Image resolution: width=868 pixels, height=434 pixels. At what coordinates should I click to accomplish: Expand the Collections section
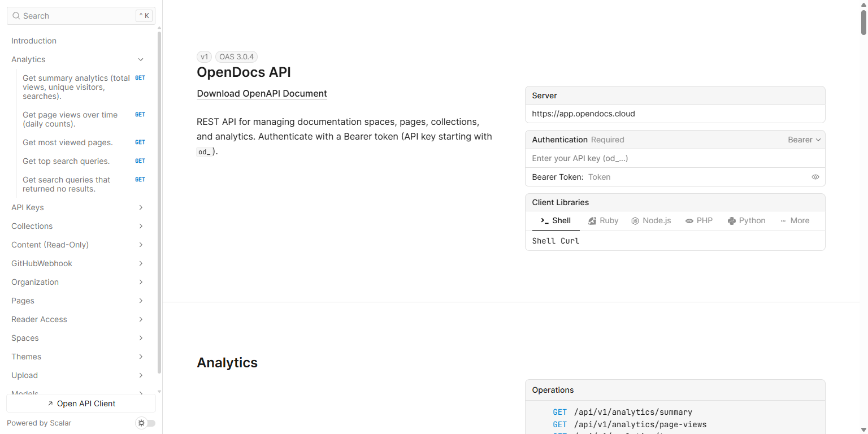point(141,226)
